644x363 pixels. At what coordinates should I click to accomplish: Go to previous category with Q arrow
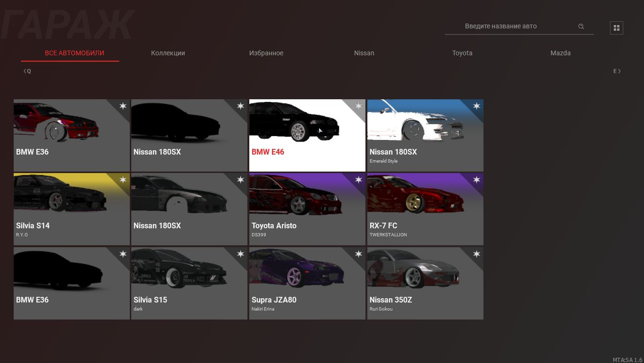(x=27, y=71)
